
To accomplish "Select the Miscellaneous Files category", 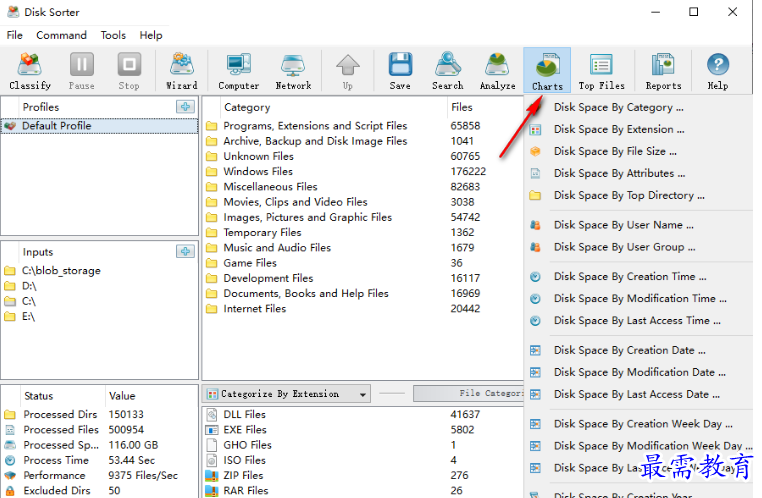I will click(363, 187).
